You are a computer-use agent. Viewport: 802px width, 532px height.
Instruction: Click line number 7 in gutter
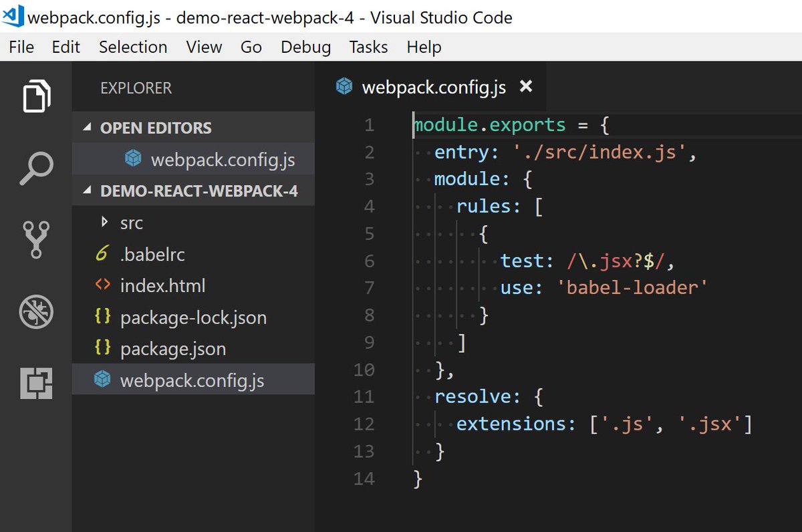[370, 288]
